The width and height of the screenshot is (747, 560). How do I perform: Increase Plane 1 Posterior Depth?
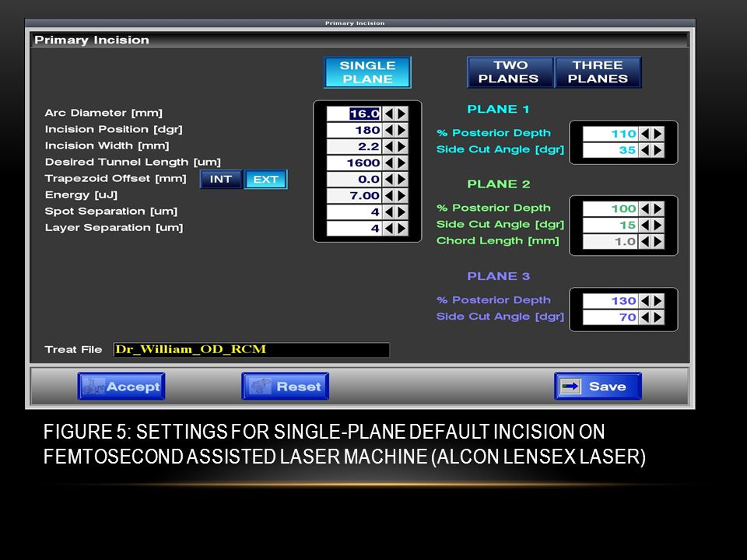pyautogui.click(x=658, y=134)
